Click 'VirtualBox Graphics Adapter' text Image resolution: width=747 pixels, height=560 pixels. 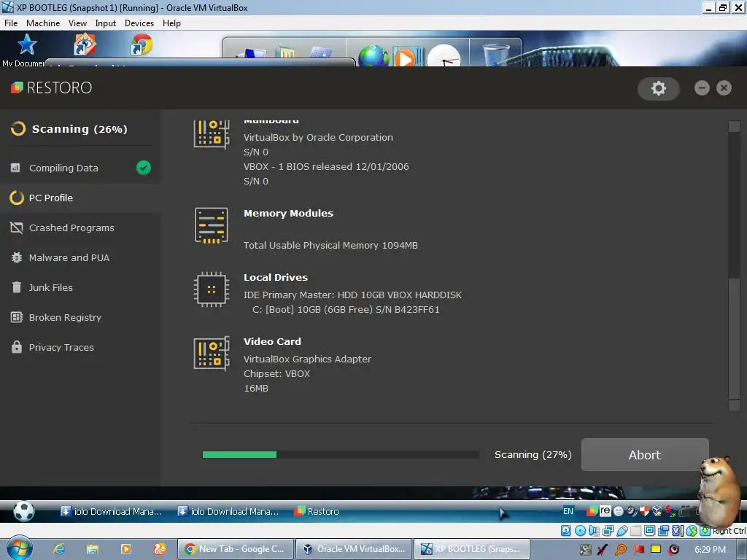click(307, 359)
